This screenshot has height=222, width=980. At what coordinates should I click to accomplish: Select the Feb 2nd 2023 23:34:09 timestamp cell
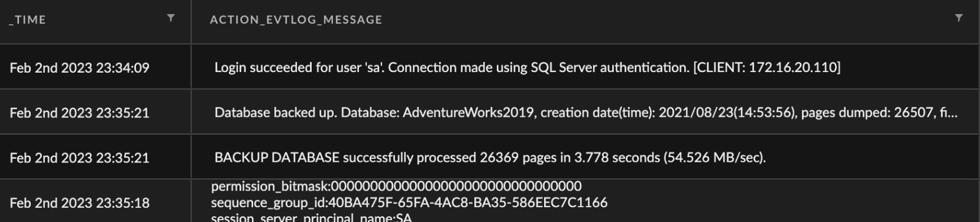pyautogui.click(x=80, y=68)
